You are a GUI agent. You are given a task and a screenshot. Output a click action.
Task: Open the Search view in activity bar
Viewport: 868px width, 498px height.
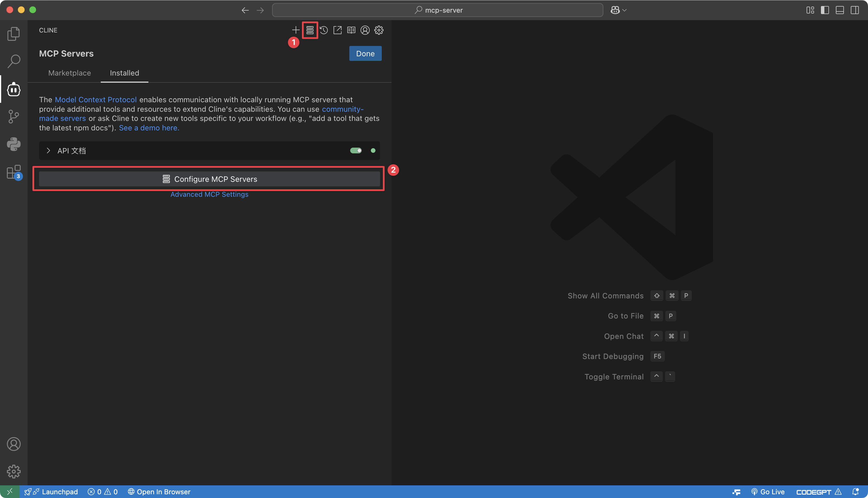[14, 61]
